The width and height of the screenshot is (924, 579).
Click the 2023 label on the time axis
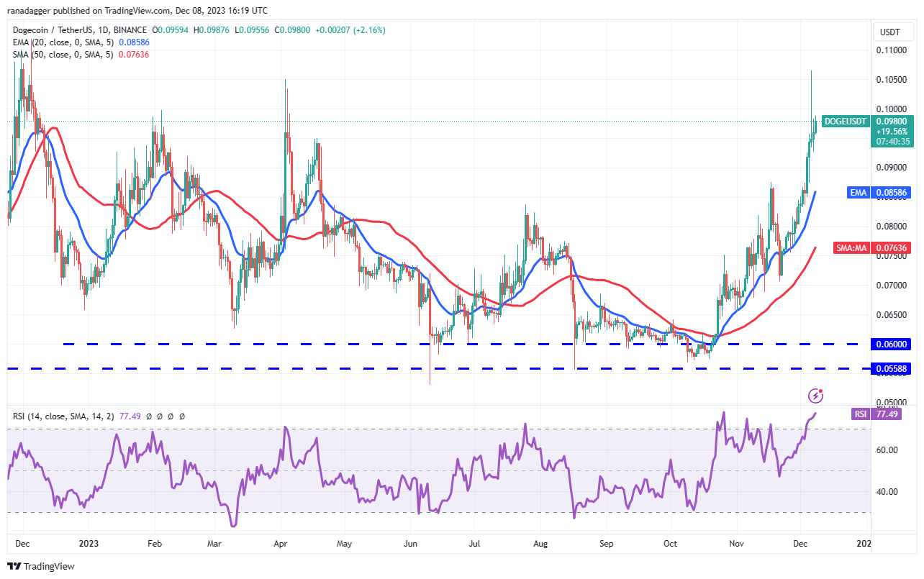coord(89,544)
